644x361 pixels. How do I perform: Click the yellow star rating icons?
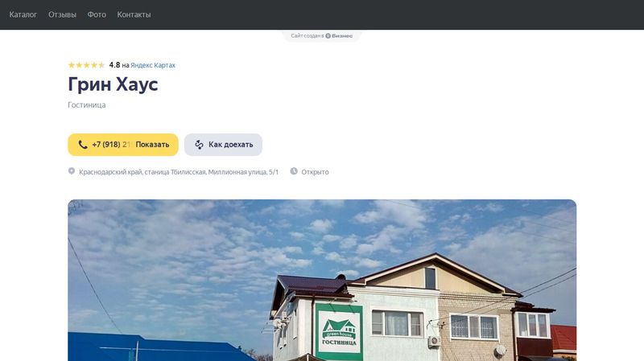[x=86, y=65]
